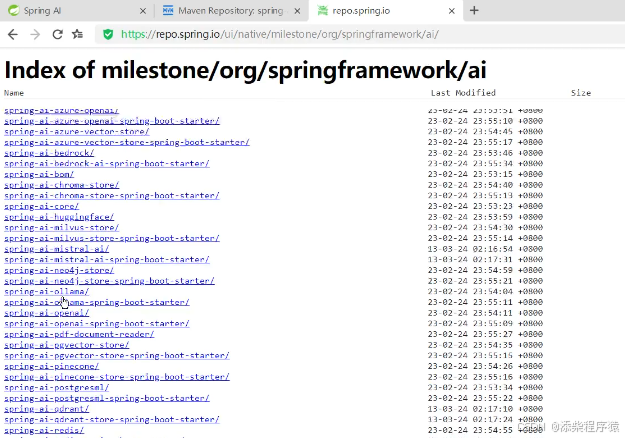Open spring-ai-pdf-document-reader/ link

click(x=79, y=334)
